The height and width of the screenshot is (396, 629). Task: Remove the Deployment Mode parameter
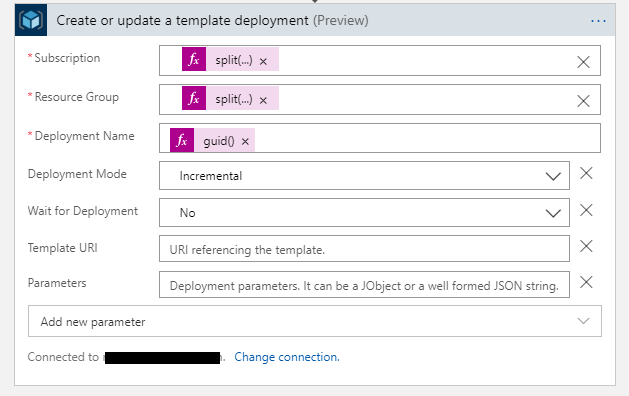586,173
